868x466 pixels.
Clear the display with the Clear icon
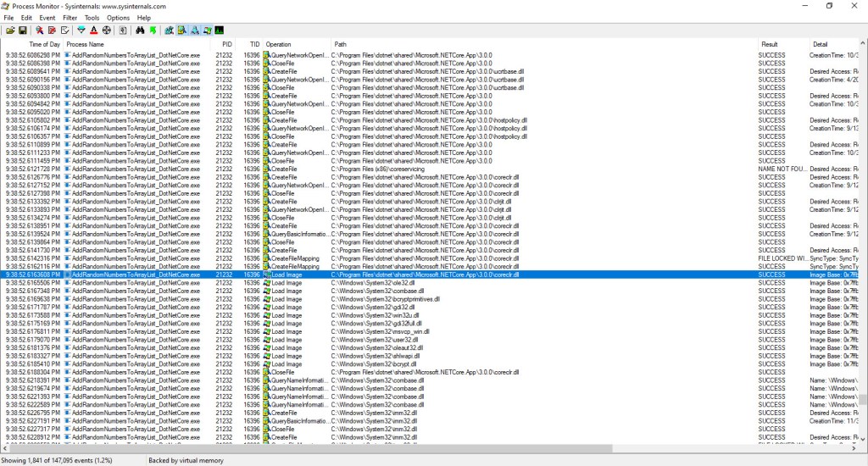(64, 31)
